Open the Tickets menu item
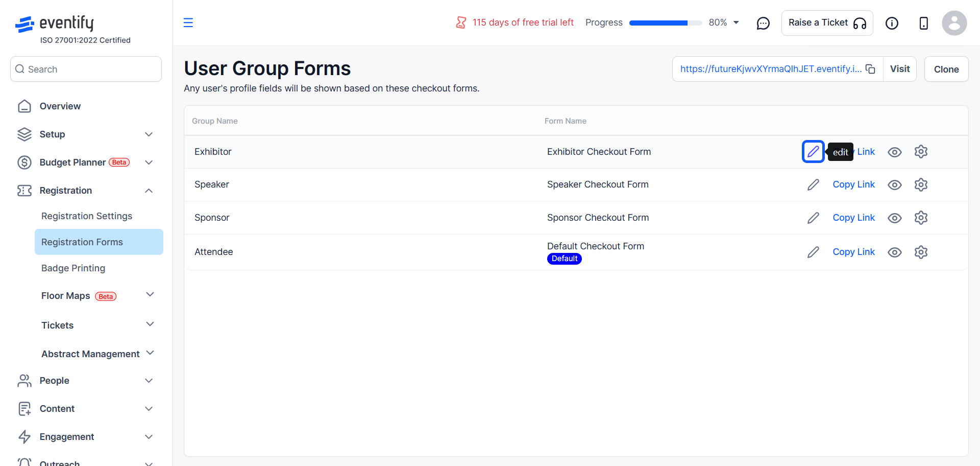This screenshot has height=466, width=980. (57, 325)
